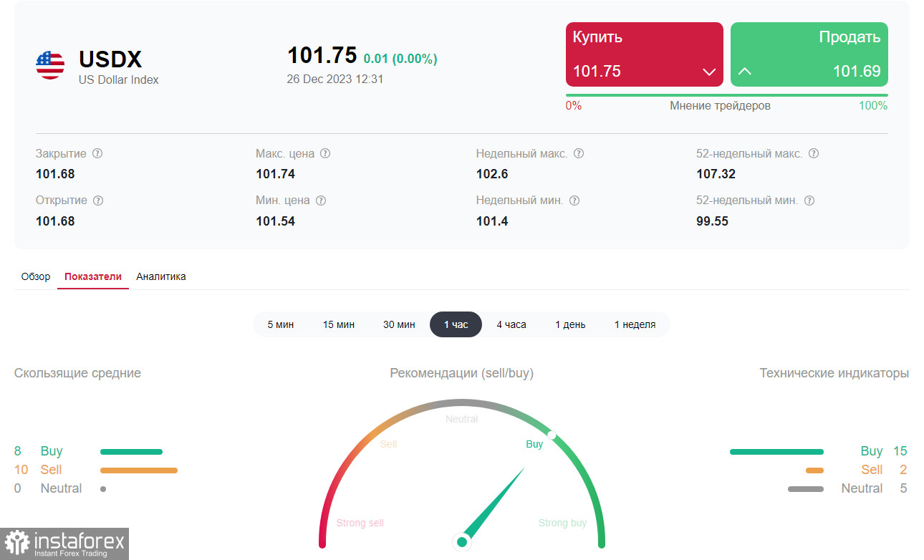Select the 15 мин timeframe
Viewport: 924px width, 560px height.
[339, 324]
